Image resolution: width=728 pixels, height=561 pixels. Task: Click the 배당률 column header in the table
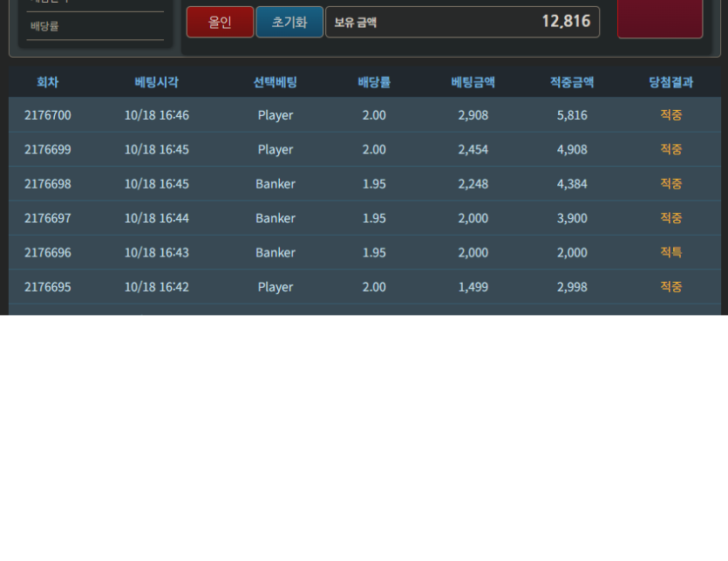coord(374,82)
